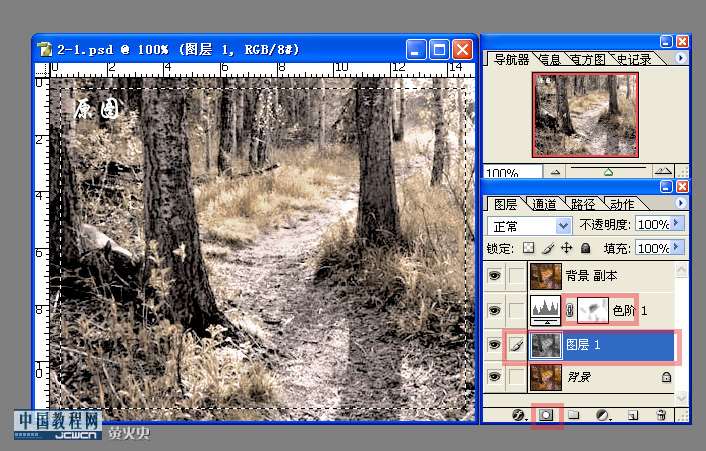This screenshot has height=451, width=706.
Task: Click the chain link icon on 色阶 1 layer
Action: click(570, 310)
